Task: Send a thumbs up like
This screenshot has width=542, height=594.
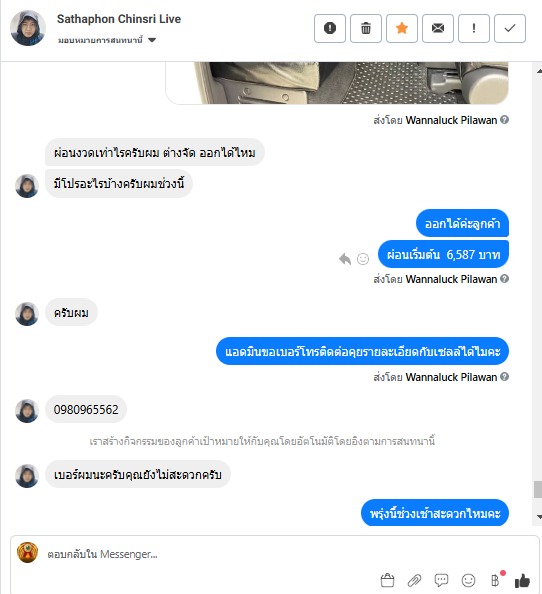Action: (x=522, y=580)
